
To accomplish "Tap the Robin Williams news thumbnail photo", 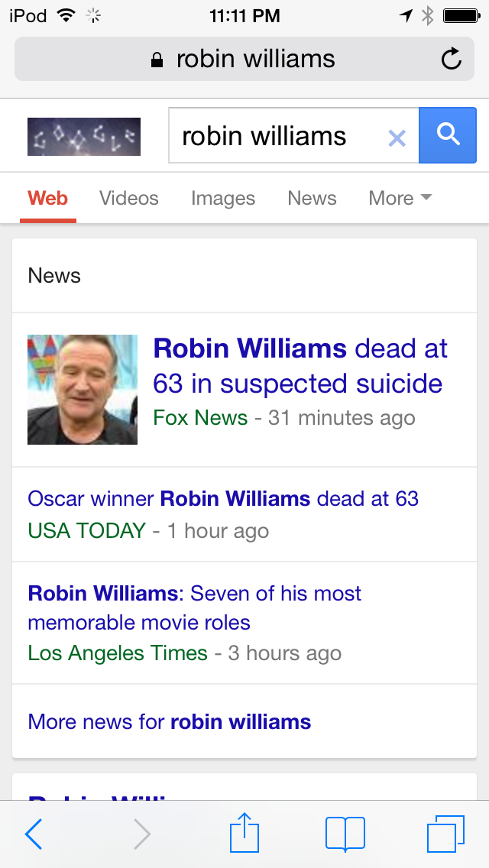I will [83, 389].
